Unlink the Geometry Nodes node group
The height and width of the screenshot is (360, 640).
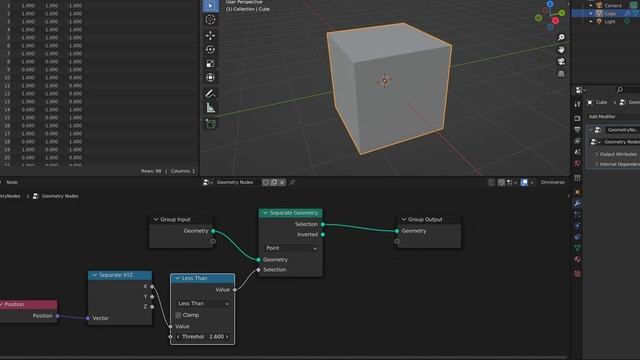coord(282,182)
